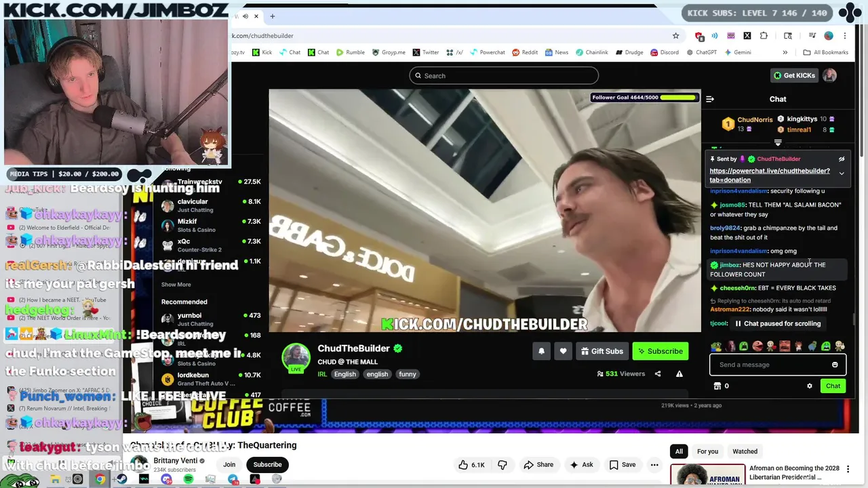This screenshot has width=868, height=488.
Task: Unpin the pinned chat message
Action: [842, 159]
